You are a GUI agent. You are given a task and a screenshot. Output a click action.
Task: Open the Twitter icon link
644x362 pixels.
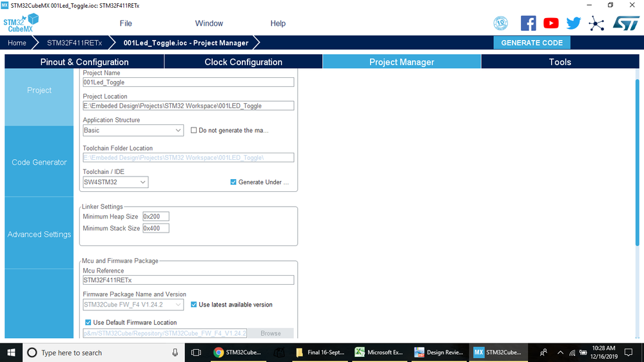573,23
